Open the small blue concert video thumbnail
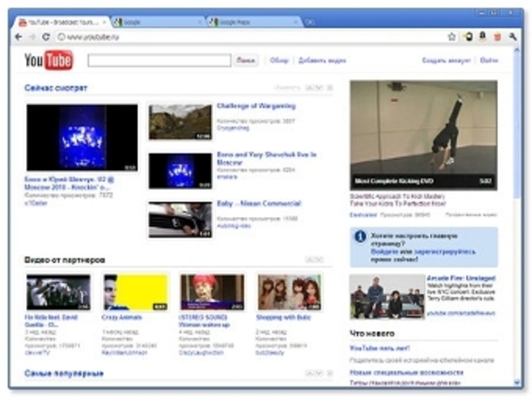 [180, 171]
